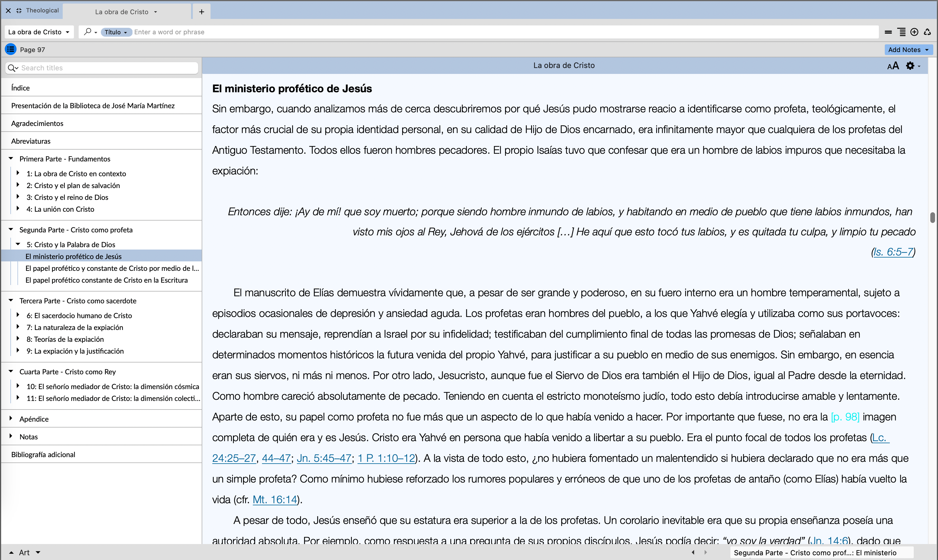This screenshot has width=938, height=560.
Task: Expand chapter 11: dimensión colectiva
Action: [18, 398]
